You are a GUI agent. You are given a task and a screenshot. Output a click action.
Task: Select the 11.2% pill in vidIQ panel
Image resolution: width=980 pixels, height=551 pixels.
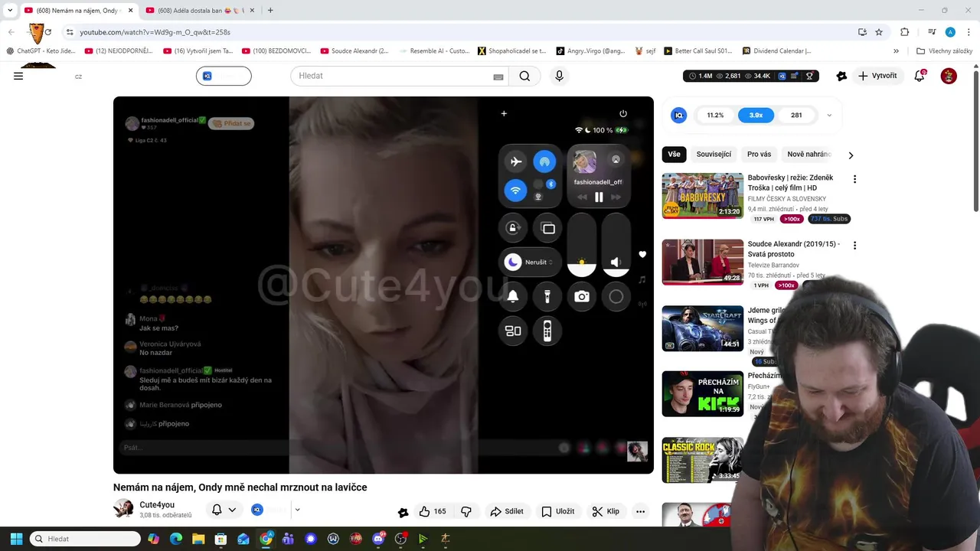coord(715,115)
